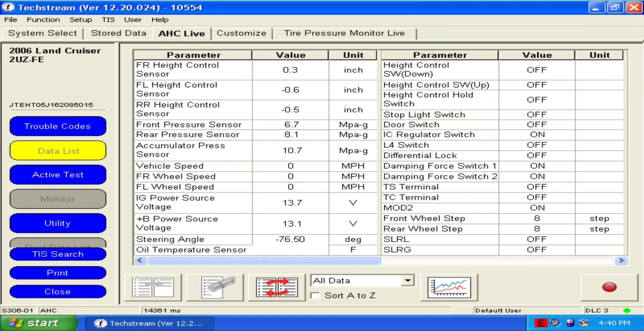Image resolution: width=644 pixels, height=331 pixels.
Task: Open the Function menu
Action: (43, 20)
